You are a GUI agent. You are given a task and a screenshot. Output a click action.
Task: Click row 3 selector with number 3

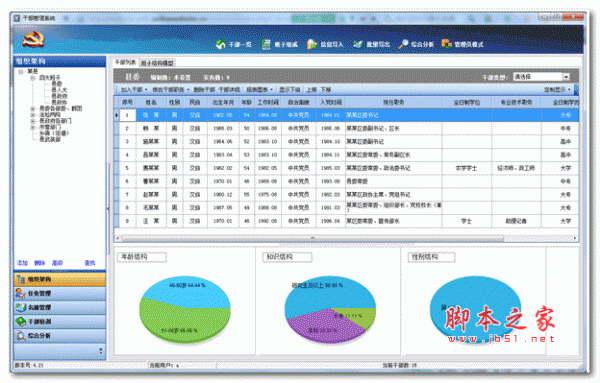pyautogui.click(x=127, y=142)
